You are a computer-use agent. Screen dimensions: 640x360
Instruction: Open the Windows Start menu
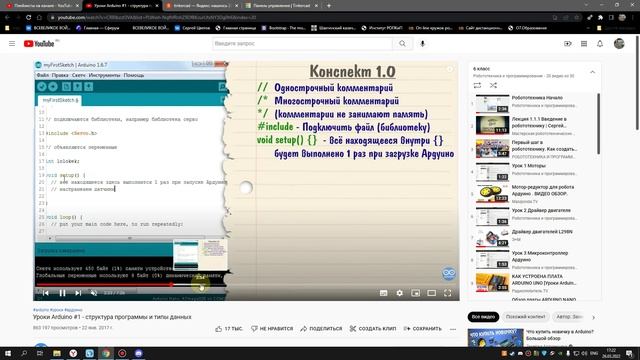[8, 353]
